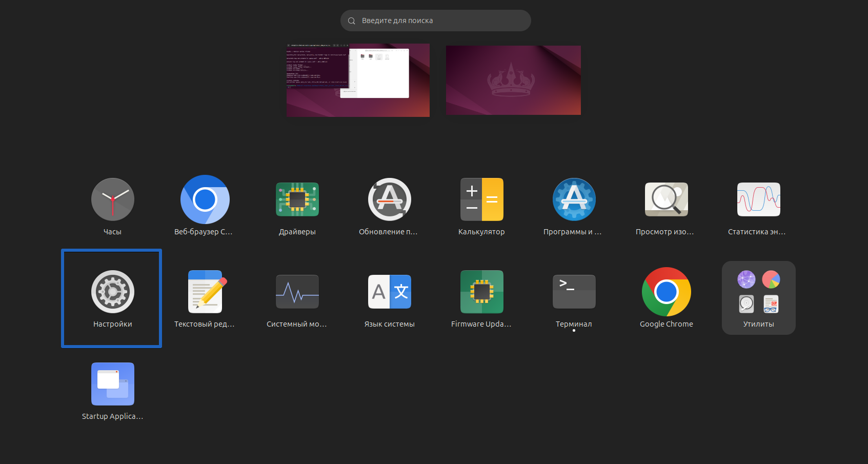
Task: Open Программы и обновления
Action: 574,200
